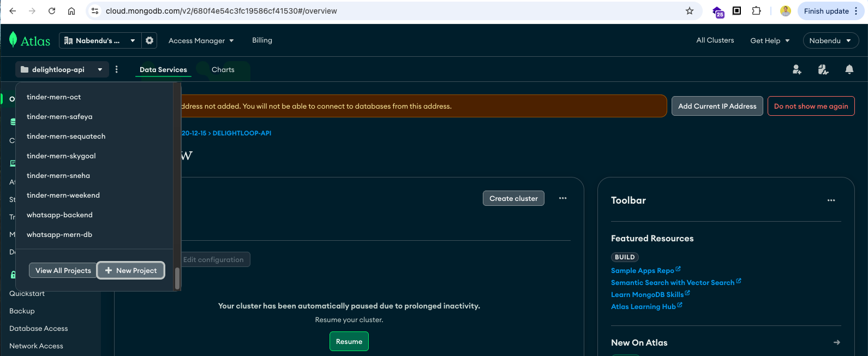The image size is (868, 356).
Task: Click the browser address bar URL
Action: (222, 11)
